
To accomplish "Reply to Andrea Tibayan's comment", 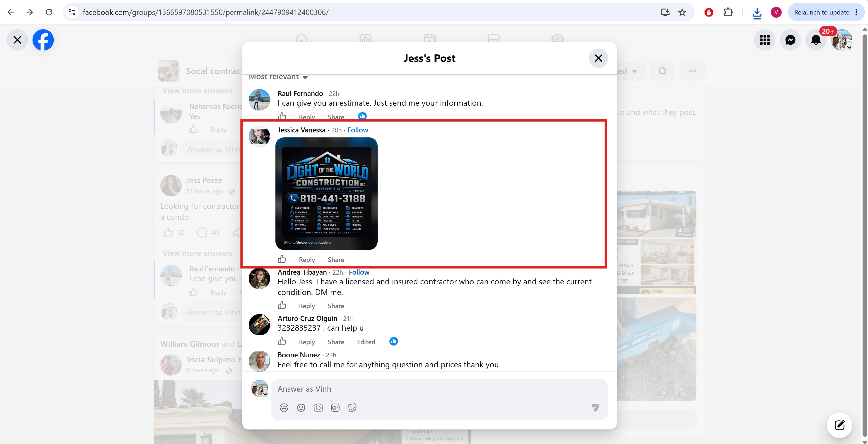I will [x=307, y=306].
